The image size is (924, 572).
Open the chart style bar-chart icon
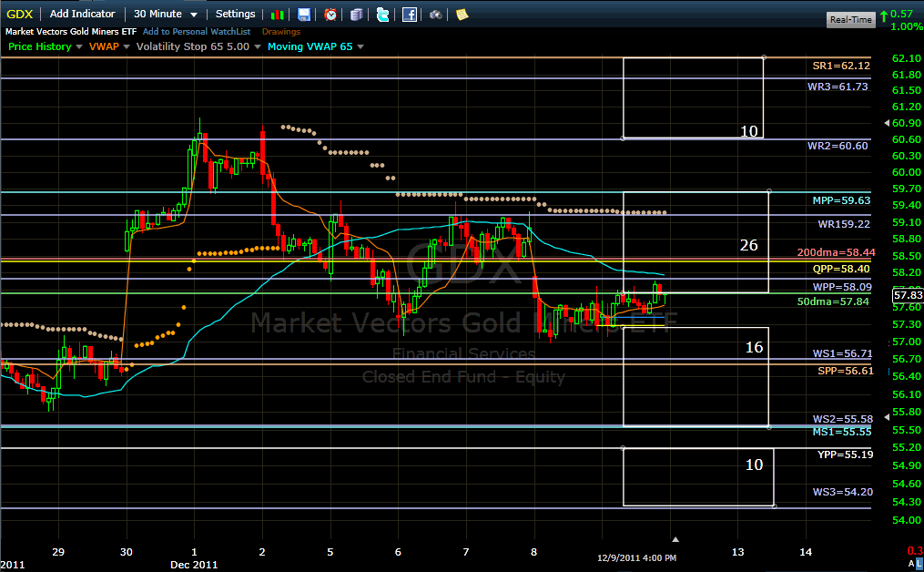tap(277, 15)
